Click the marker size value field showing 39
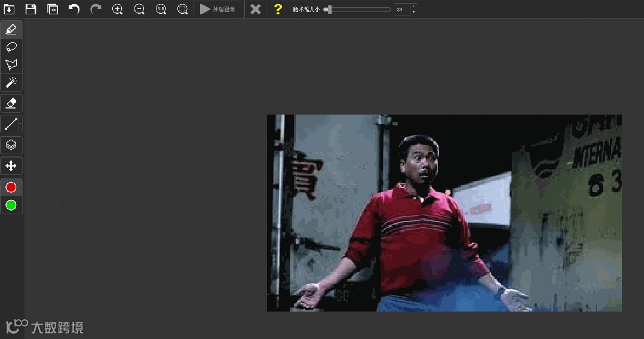This screenshot has width=644, height=339. pos(401,9)
